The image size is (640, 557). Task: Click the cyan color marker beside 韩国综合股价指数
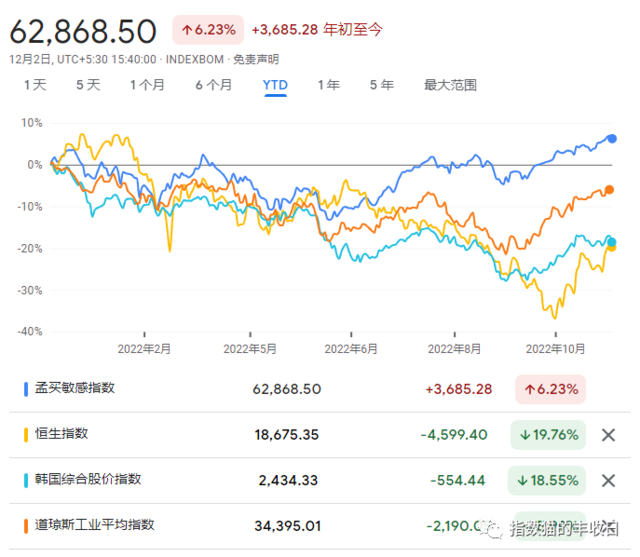pos(26,481)
